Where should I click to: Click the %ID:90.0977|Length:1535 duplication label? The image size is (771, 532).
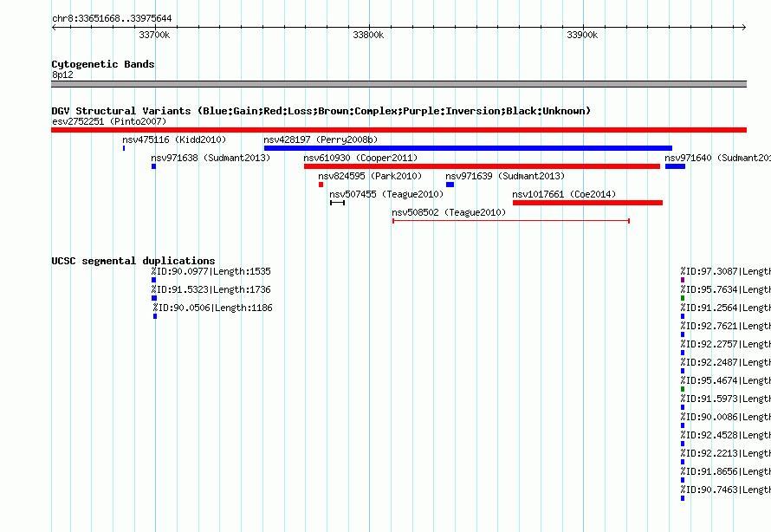coord(211,271)
